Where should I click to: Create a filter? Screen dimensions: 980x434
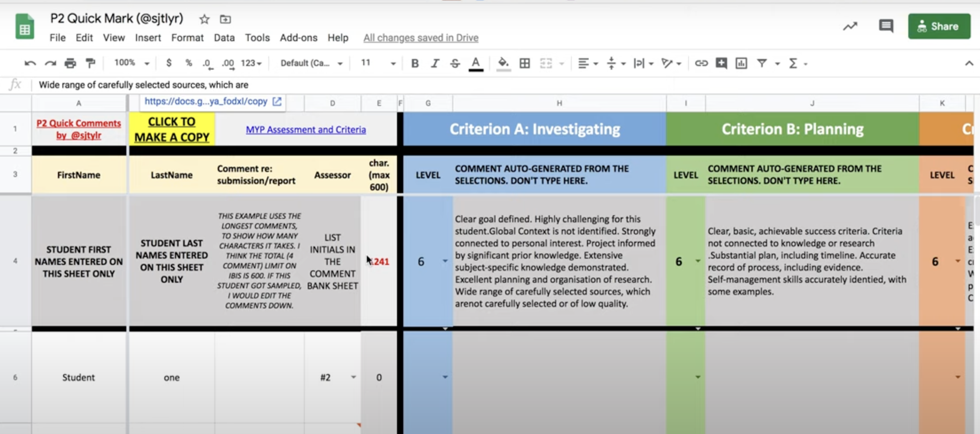point(762,64)
